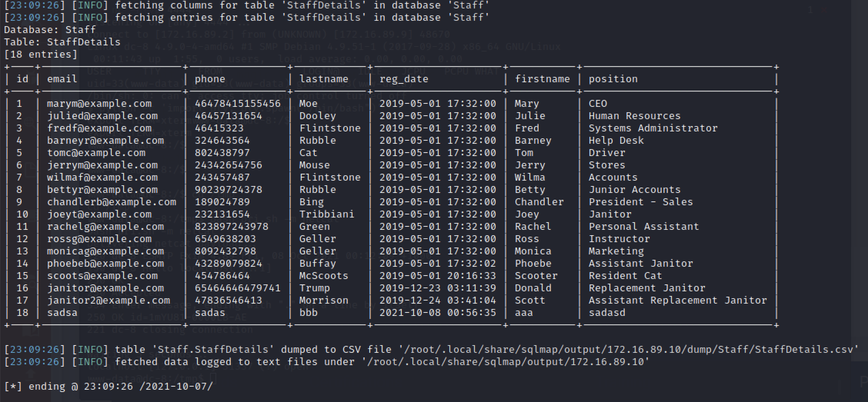Click reg_date '2019-05-01 20:16:33'
The height and width of the screenshot is (402, 868).
click(438, 276)
